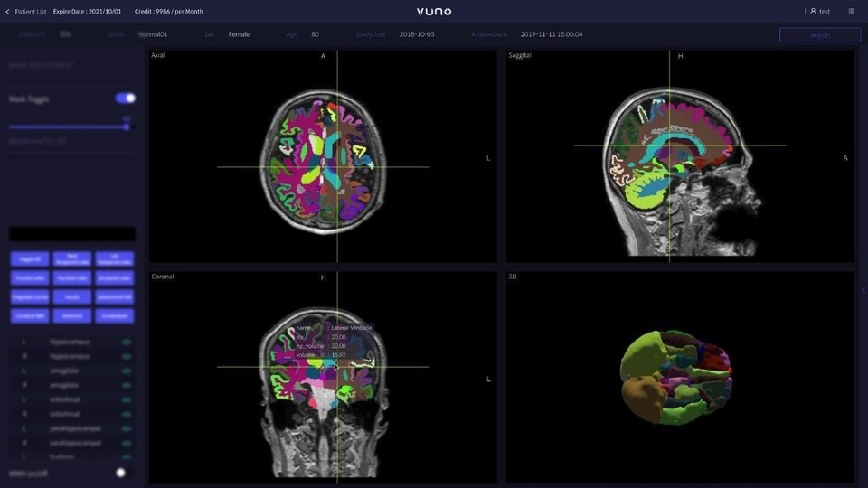Select the Frontal Lobe region button
Image resolution: width=868 pixels, height=488 pixels.
point(30,278)
